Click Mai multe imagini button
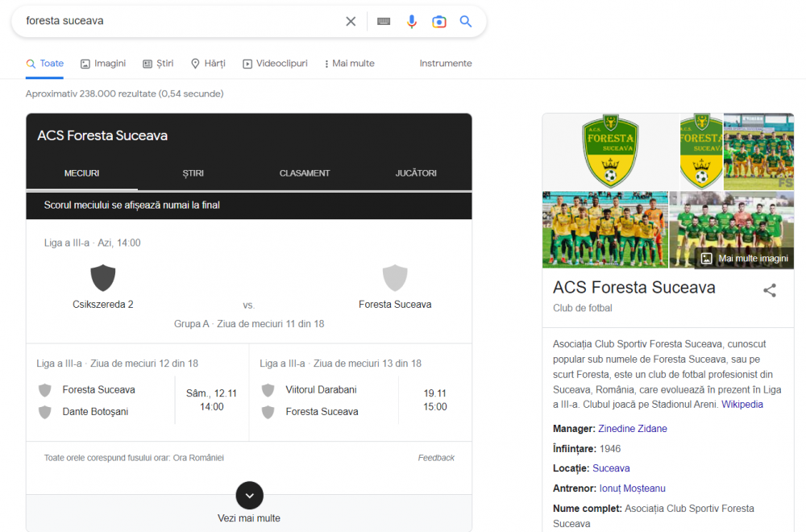Image resolution: width=806 pixels, height=532 pixels. (x=744, y=259)
